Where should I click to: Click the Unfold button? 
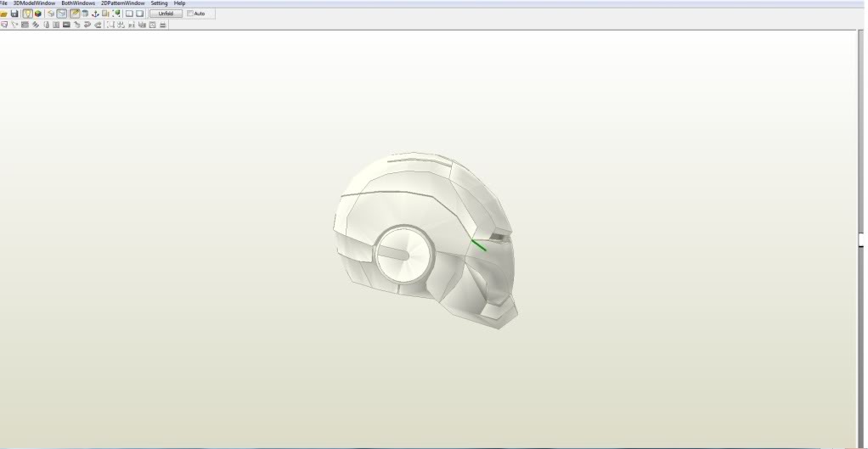[166, 14]
